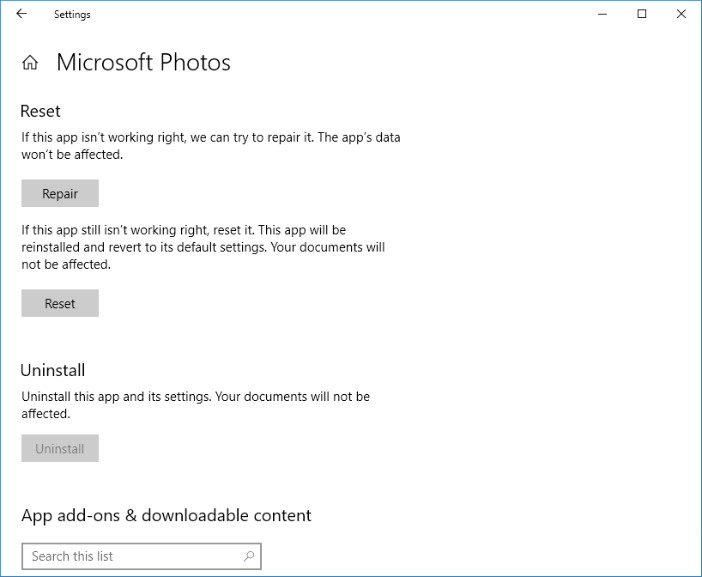Viewport: 702px width, 577px height.
Task: Click the 'reinstalled and revert' description paragraph
Action: [203, 247]
